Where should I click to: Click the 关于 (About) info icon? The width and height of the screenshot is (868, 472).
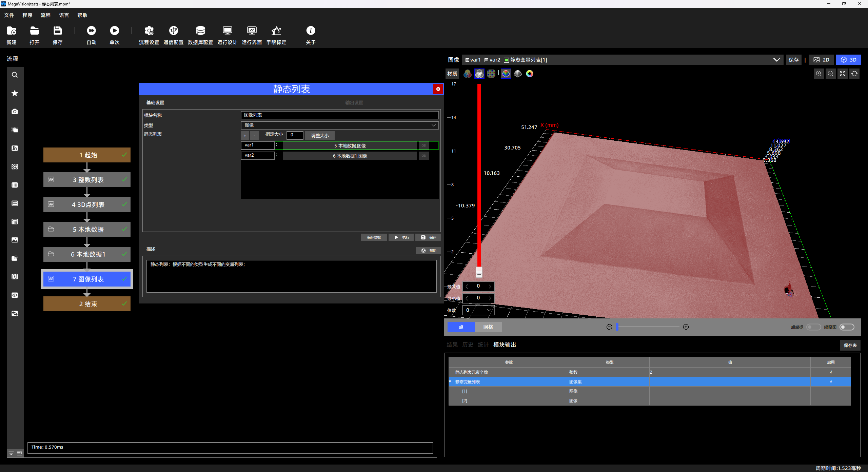pos(311,31)
